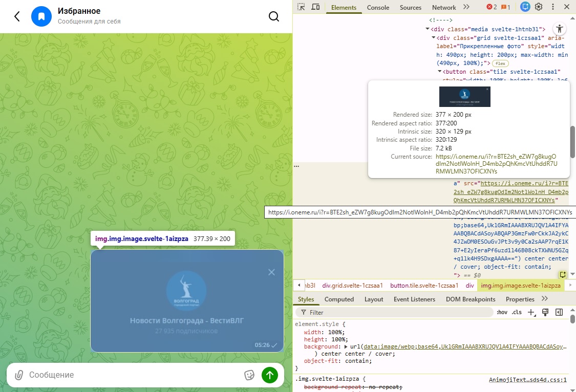The width and height of the screenshot is (576, 392).
Task: Toggle :hov element state panel
Action: point(501,312)
